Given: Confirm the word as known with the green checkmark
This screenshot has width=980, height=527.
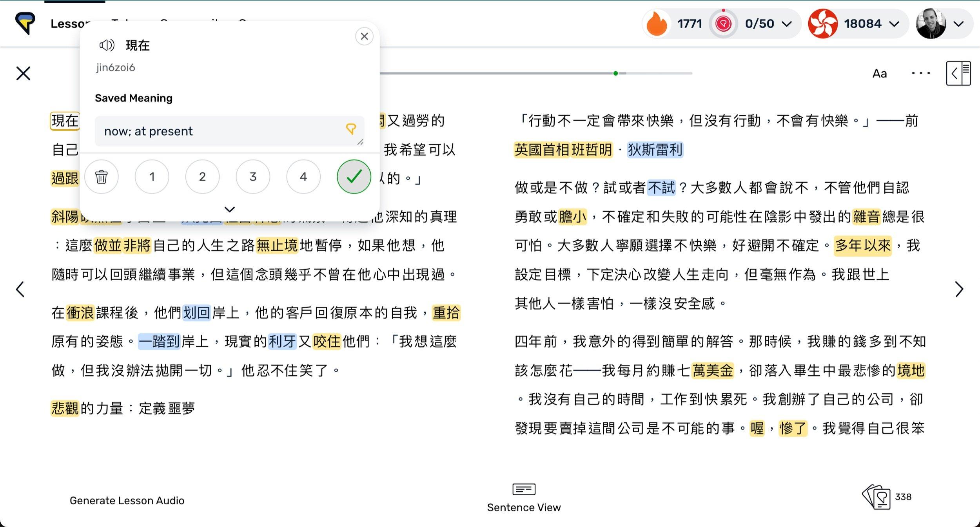Looking at the screenshot, I should 354,177.
